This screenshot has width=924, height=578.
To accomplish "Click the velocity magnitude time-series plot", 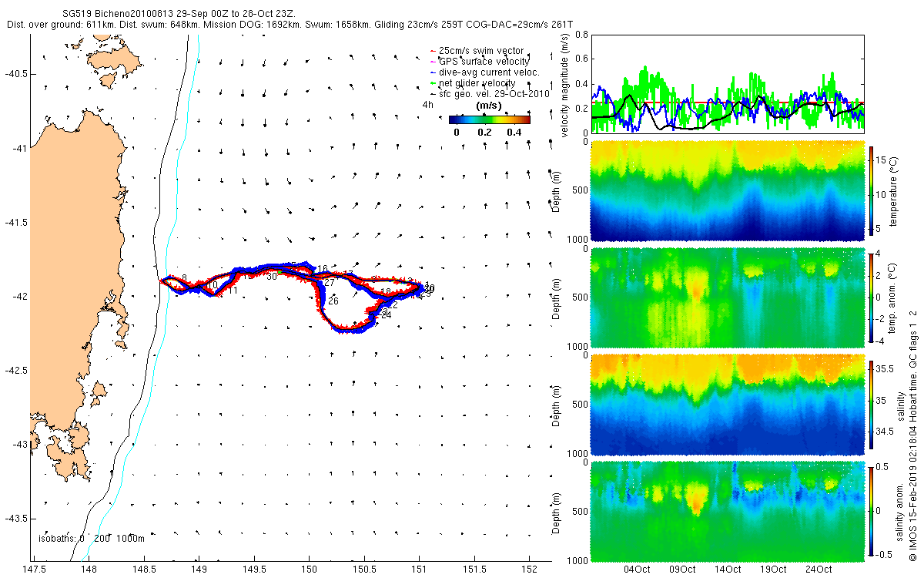I will [728, 83].
